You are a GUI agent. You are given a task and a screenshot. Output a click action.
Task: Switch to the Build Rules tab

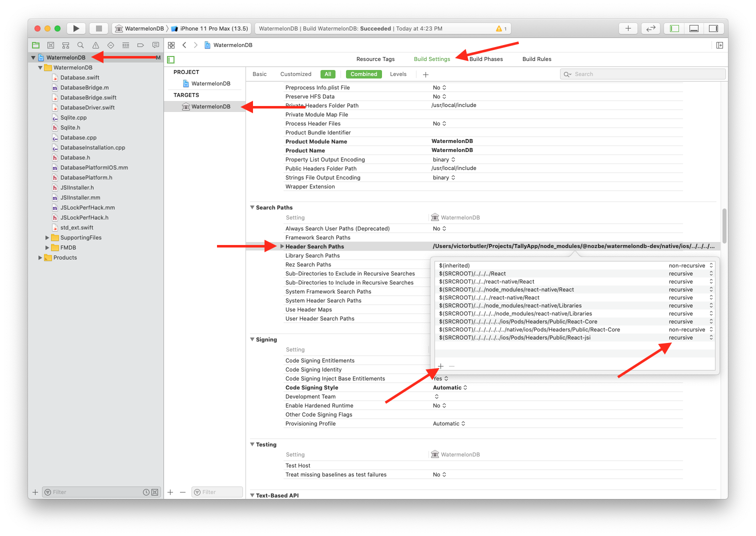click(x=537, y=59)
